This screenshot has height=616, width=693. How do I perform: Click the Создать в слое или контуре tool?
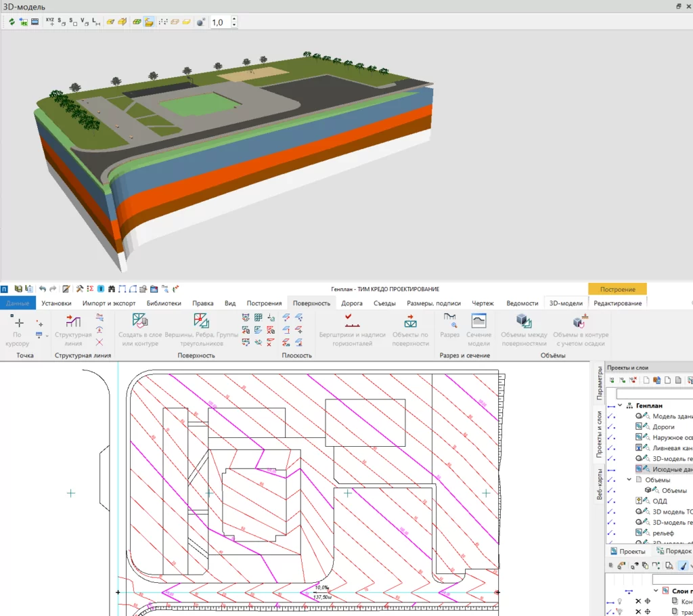(140, 331)
